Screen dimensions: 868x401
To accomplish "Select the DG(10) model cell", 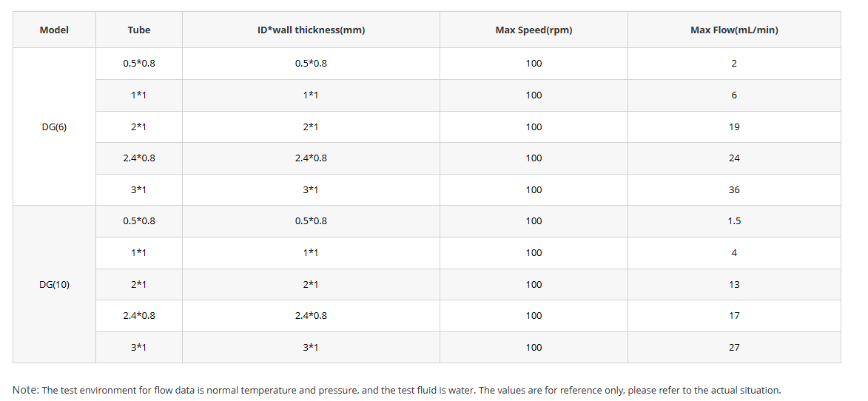I will (54, 284).
